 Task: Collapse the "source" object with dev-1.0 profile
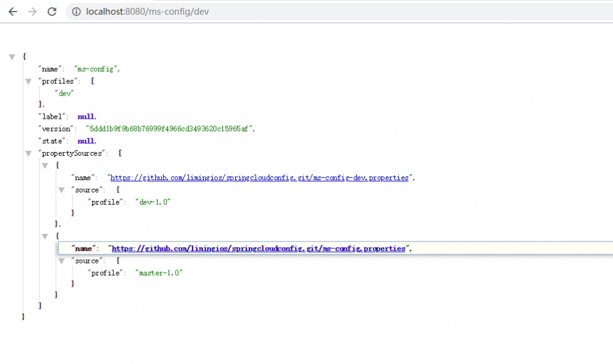[x=61, y=190]
